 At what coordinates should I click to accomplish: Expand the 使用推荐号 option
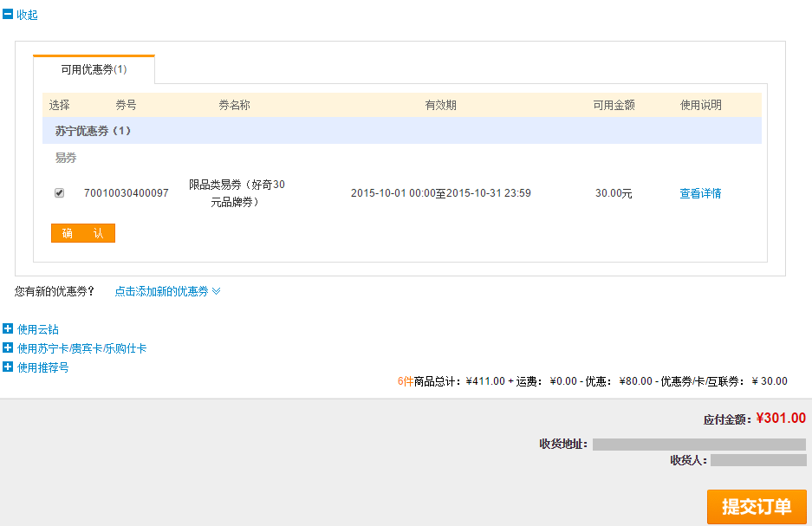click(x=36, y=367)
